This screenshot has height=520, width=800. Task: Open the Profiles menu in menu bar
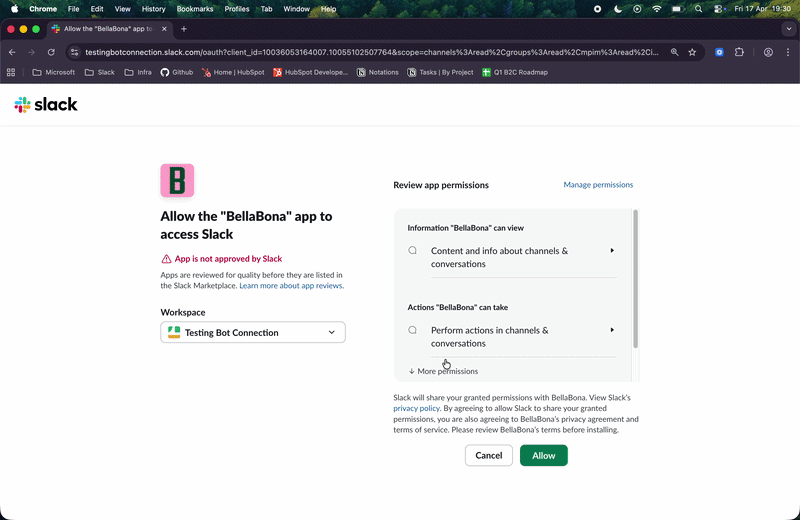pyautogui.click(x=237, y=8)
